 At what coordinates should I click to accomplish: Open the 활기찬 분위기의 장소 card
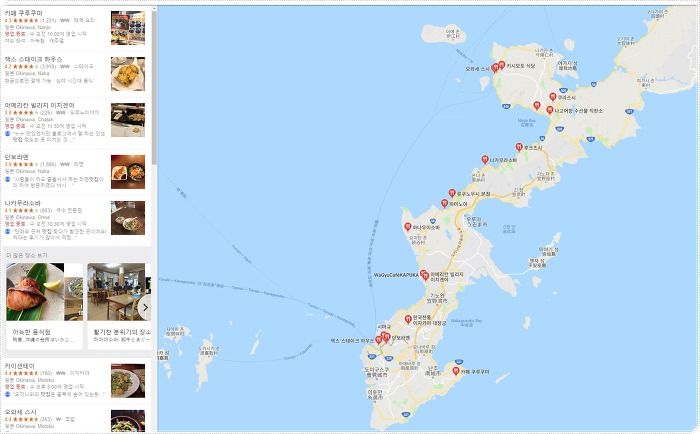[119, 306]
